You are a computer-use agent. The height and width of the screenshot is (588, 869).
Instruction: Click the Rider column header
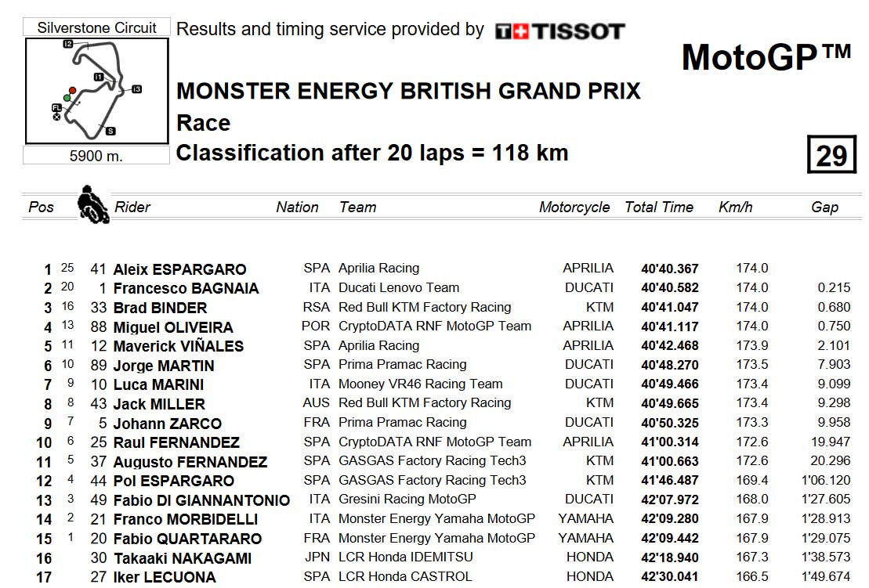point(132,207)
